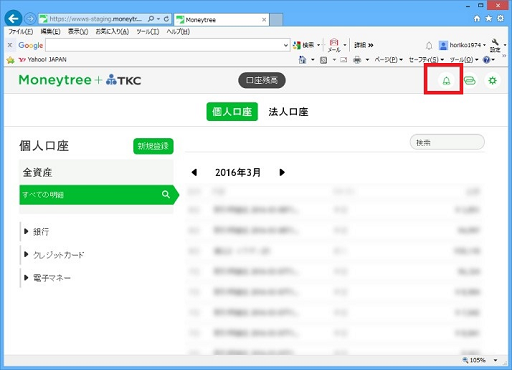Refresh the page in address bar

(166, 19)
